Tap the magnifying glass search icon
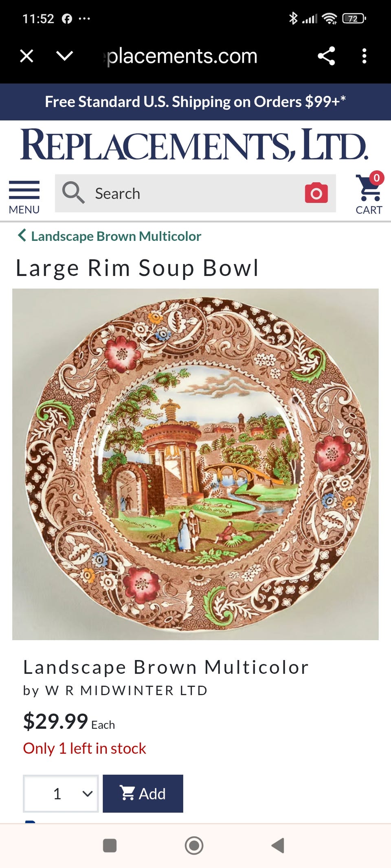This screenshot has width=391, height=868. 73,192
